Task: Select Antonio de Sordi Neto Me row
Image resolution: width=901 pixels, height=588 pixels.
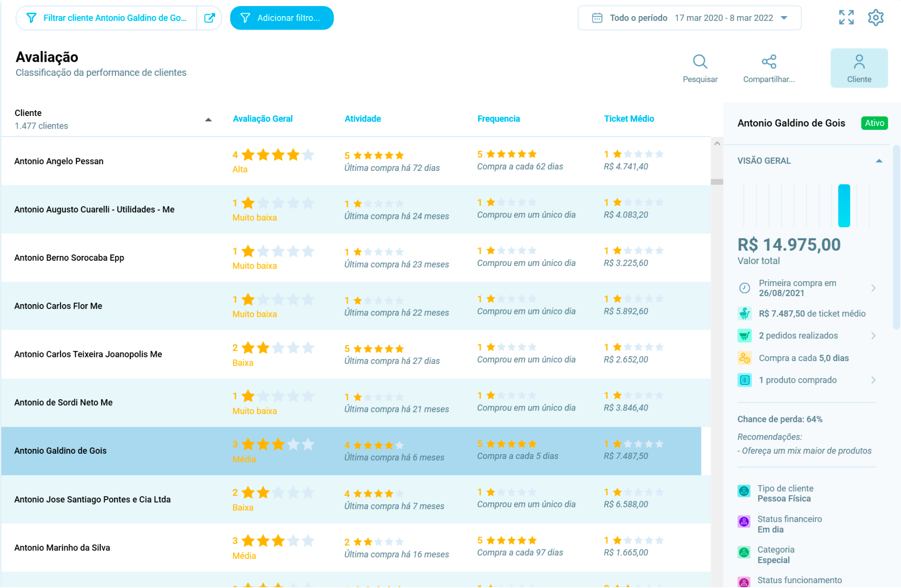Action: 356,403
